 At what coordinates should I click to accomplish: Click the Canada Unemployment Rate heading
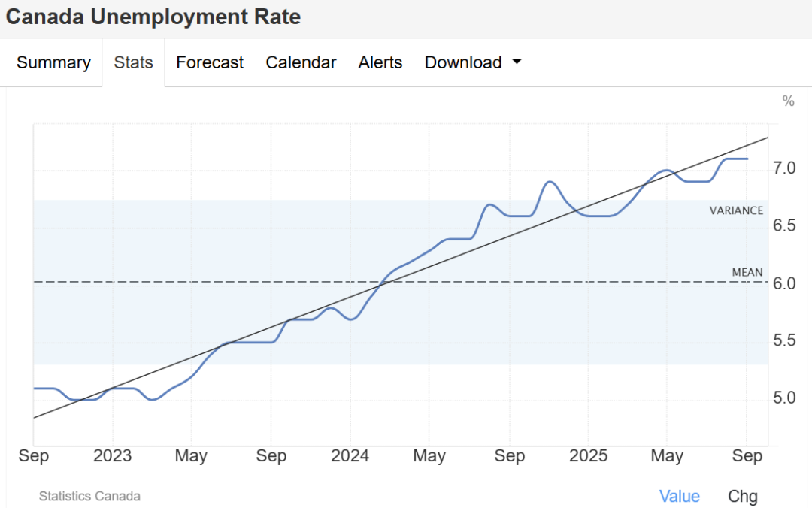pos(153,17)
